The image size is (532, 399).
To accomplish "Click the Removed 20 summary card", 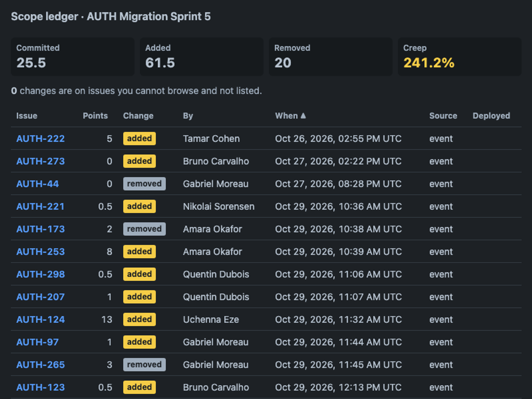I will click(x=331, y=57).
